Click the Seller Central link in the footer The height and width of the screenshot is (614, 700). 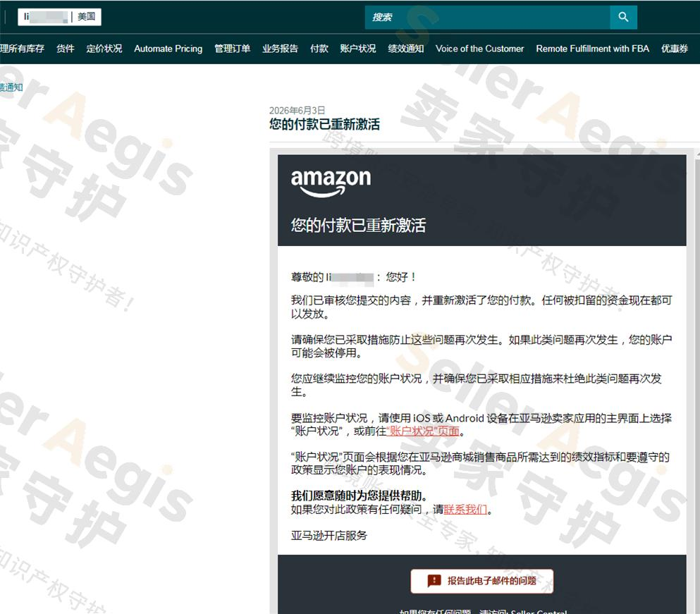click(x=539, y=611)
